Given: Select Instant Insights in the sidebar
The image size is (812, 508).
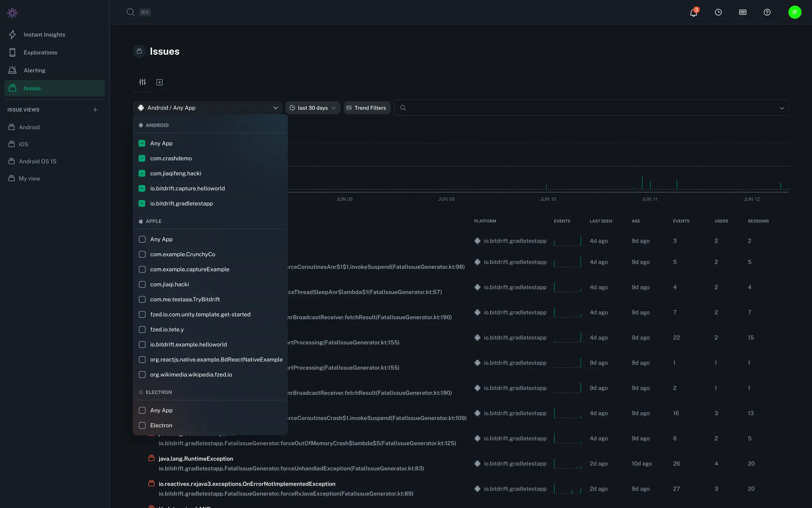Looking at the screenshot, I should [44, 35].
